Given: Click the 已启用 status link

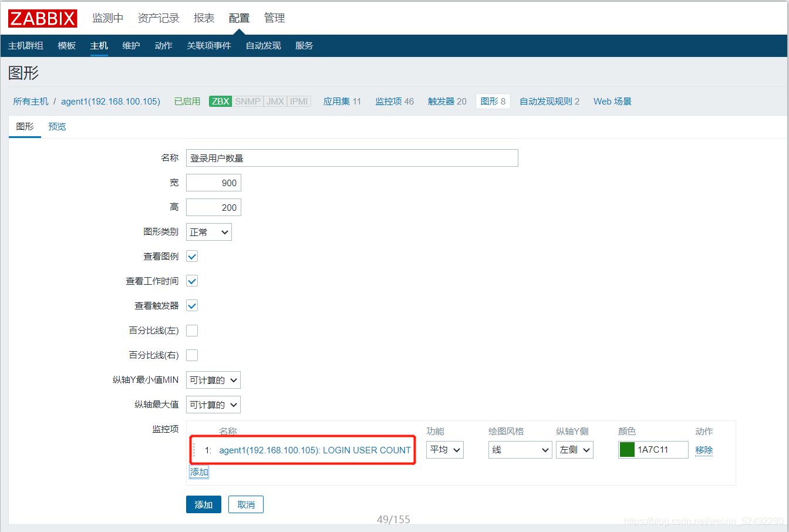Looking at the screenshot, I should click(x=187, y=102).
